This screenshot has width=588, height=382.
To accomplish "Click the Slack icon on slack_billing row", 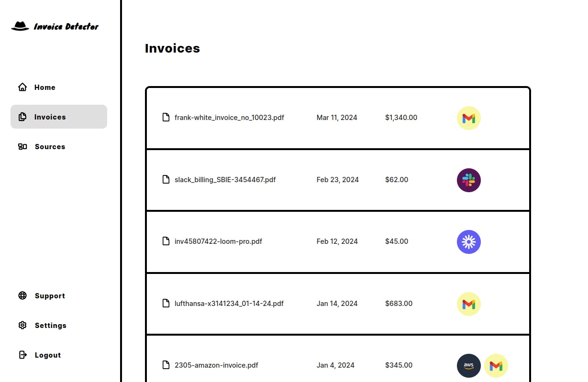I will point(469,180).
